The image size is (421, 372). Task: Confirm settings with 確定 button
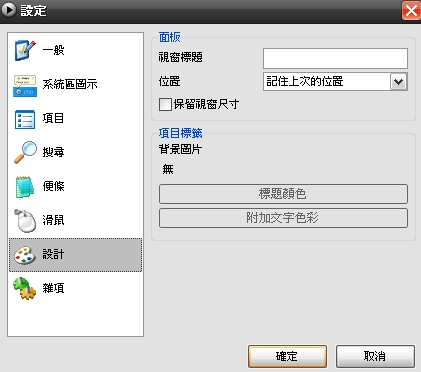pos(287,356)
